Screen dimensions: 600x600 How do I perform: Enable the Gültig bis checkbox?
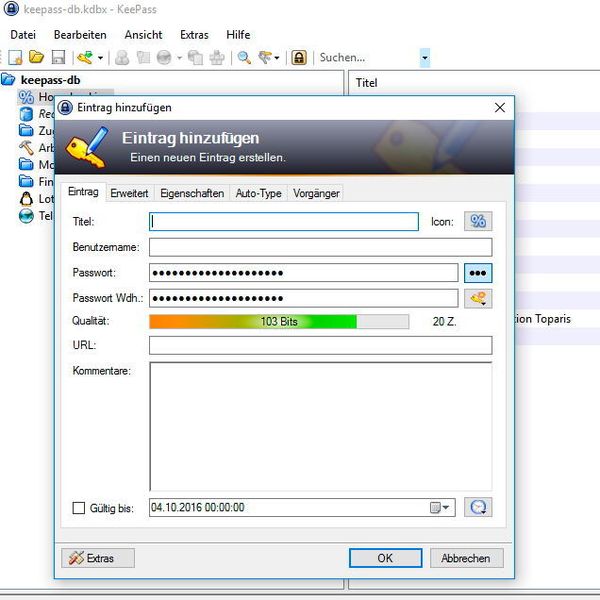pyautogui.click(x=79, y=508)
